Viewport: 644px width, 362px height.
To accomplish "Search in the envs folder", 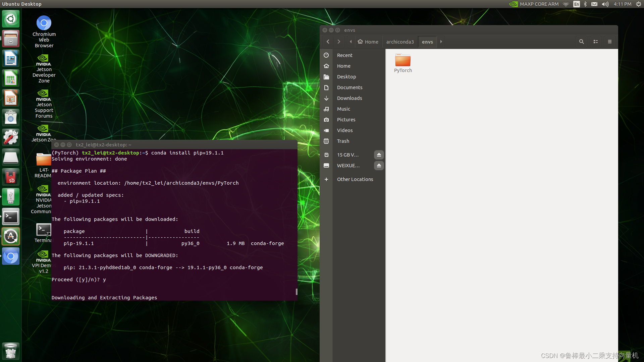I will (582, 42).
